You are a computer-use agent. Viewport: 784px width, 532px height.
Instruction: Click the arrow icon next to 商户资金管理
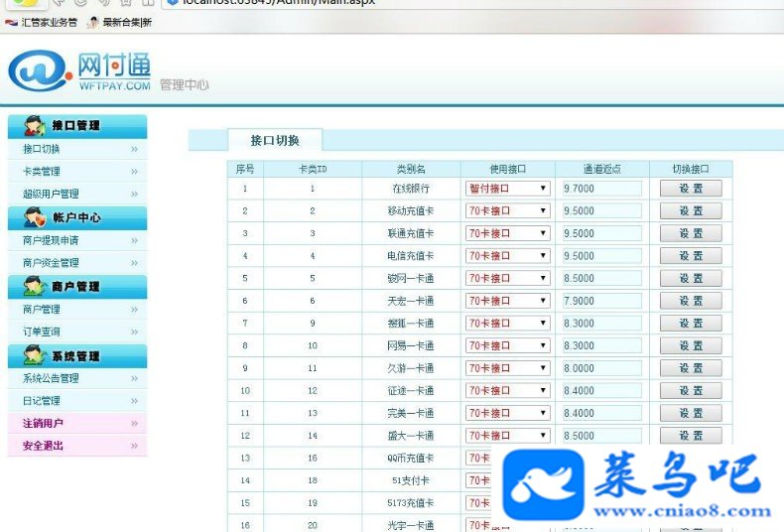pyautogui.click(x=134, y=263)
